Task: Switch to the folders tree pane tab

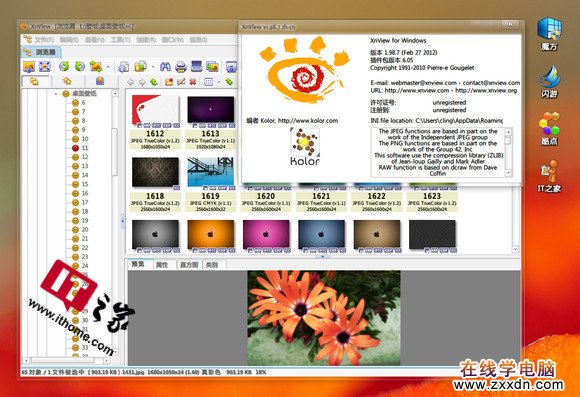Action: click(x=34, y=81)
